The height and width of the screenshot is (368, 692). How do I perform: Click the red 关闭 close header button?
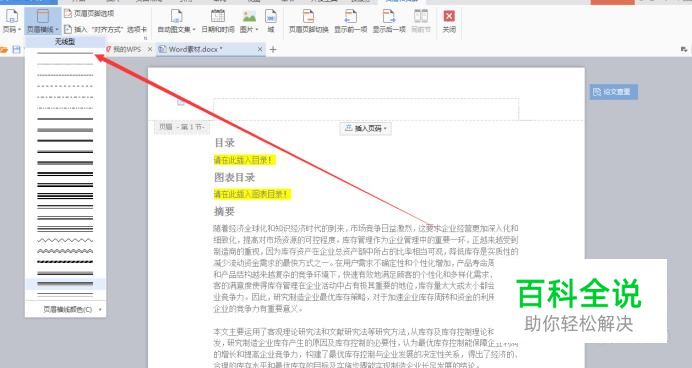tap(449, 21)
